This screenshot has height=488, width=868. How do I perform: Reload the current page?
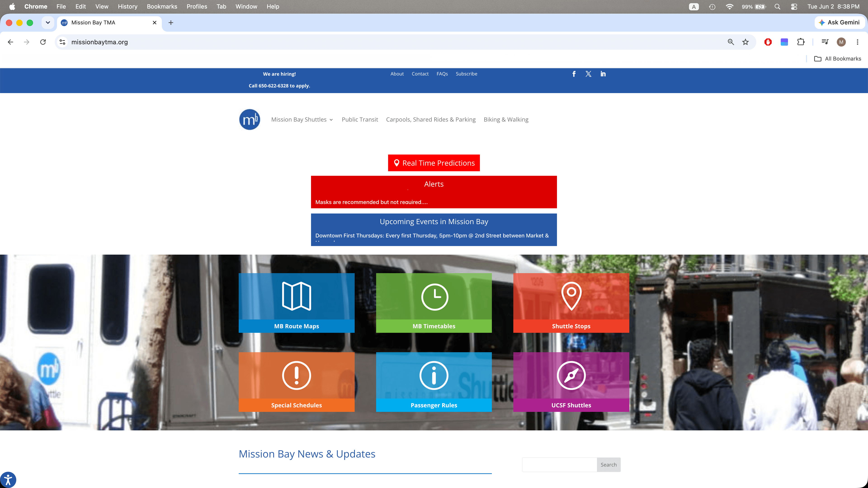coord(43,42)
